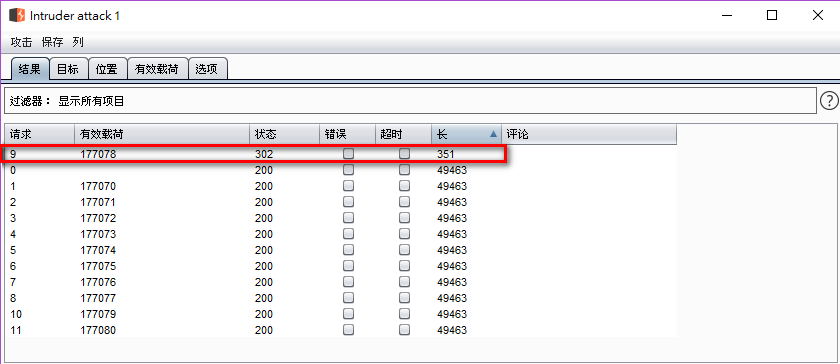Toggle 错误 checkbox for payload 177072
Image resolution: width=840 pixels, height=364 pixels.
pyautogui.click(x=349, y=218)
